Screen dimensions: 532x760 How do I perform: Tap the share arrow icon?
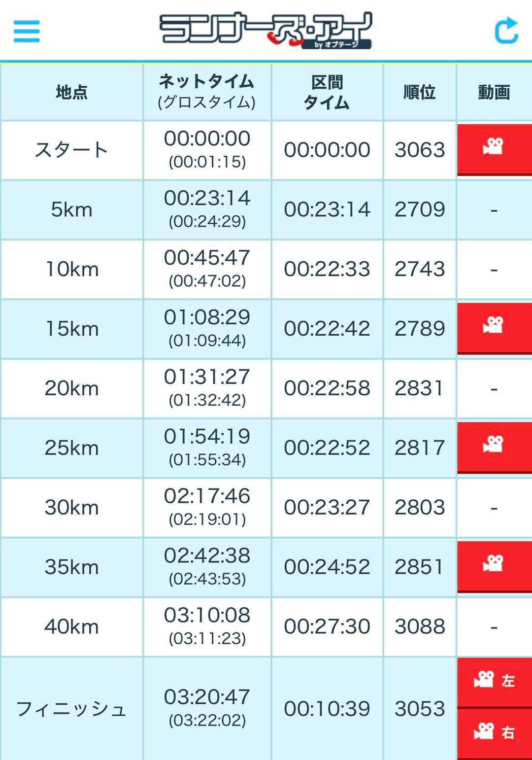506,31
